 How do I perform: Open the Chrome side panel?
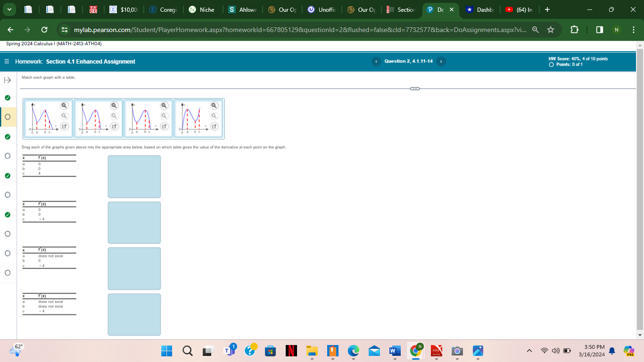[x=599, y=30]
